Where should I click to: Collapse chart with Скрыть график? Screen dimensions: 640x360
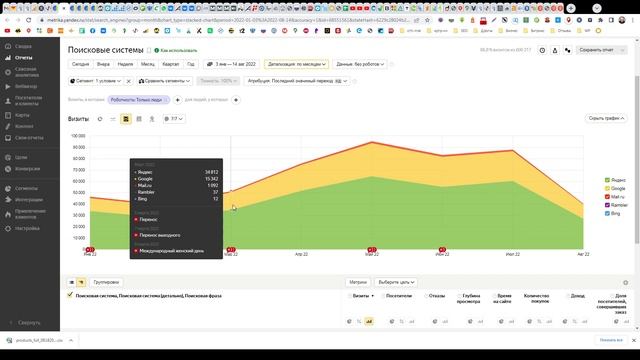606,118
